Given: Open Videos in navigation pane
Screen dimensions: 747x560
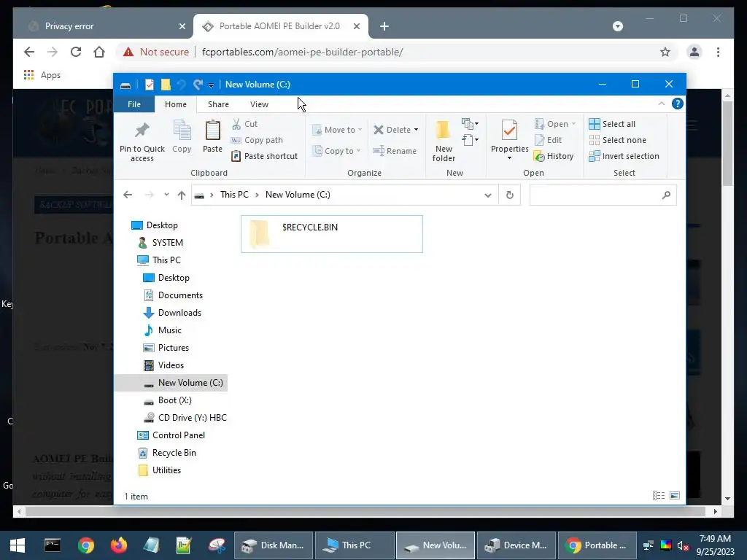Looking at the screenshot, I should pyautogui.click(x=164, y=365).
